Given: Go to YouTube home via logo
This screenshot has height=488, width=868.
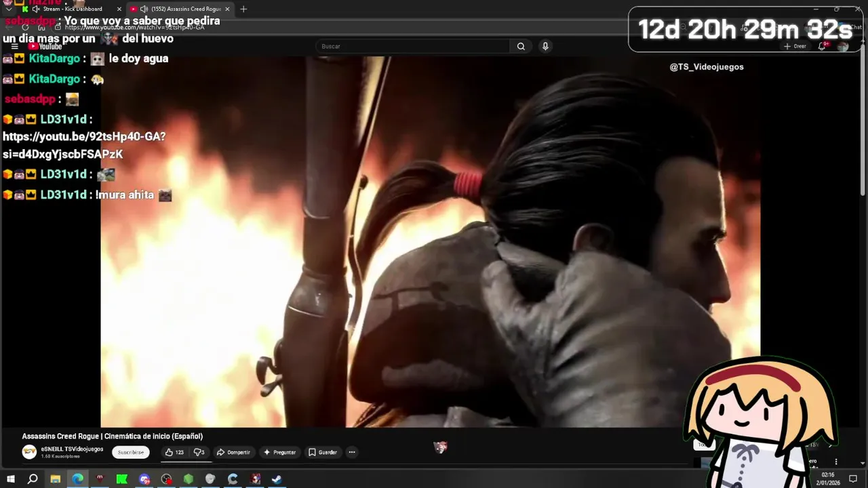Looking at the screenshot, I should (x=45, y=47).
